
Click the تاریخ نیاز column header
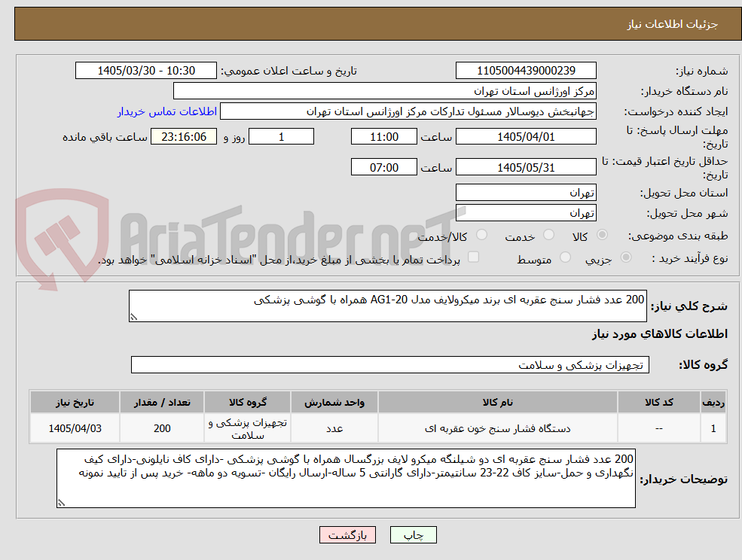pos(75,402)
